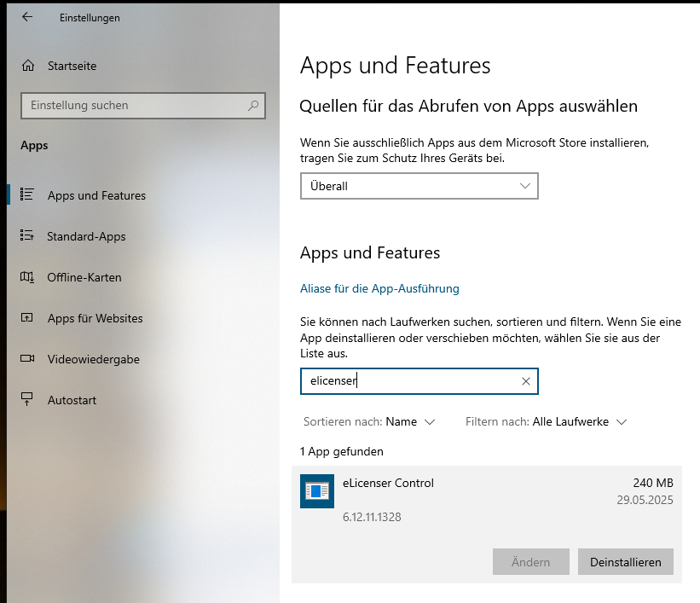Open the Überall app source dropdown
The width and height of the screenshot is (700, 603).
419,186
